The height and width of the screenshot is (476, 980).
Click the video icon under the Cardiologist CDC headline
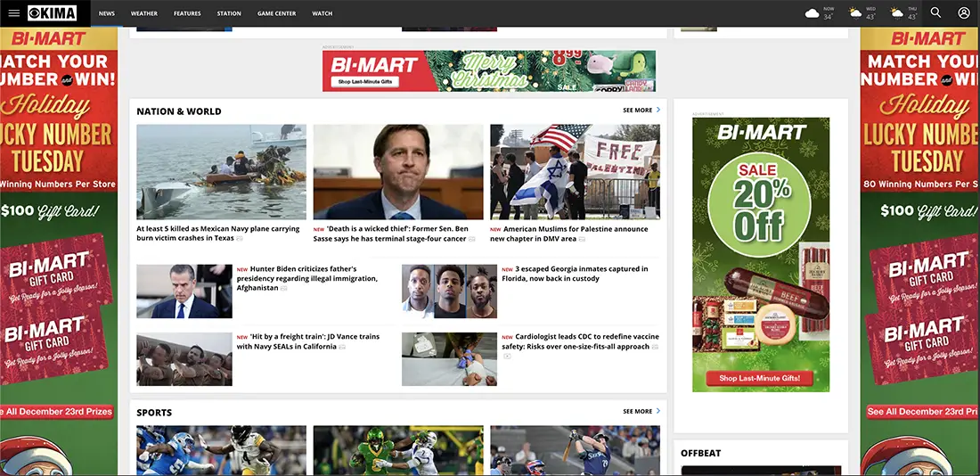point(507,357)
